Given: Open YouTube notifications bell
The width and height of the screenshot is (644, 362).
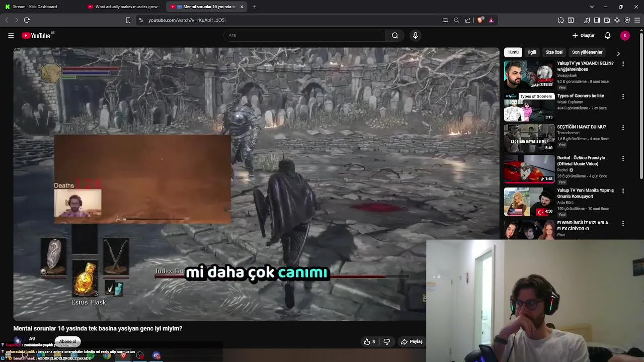Looking at the screenshot, I should click(607, 35).
